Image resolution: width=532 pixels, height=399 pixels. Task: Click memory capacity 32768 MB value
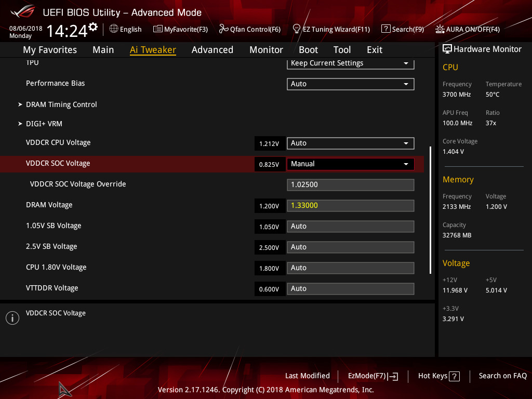pyautogui.click(x=457, y=235)
